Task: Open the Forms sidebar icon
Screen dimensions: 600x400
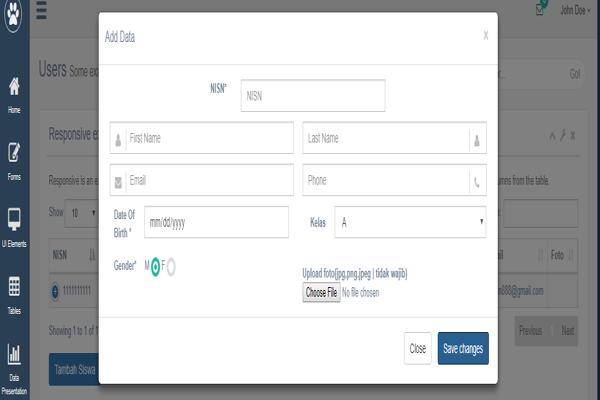Action: click(x=14, y=153)
